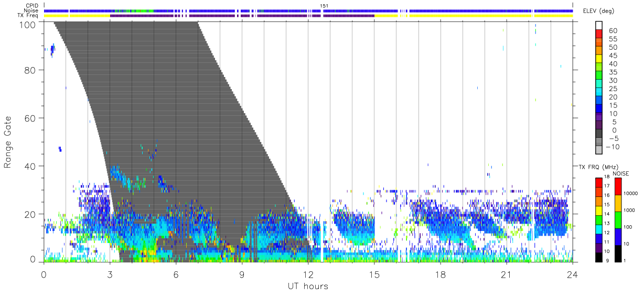Click the "60" tick label on Range Gate axis
The height and width of the screenshot is (297, 644).
[x=30, y=118]
